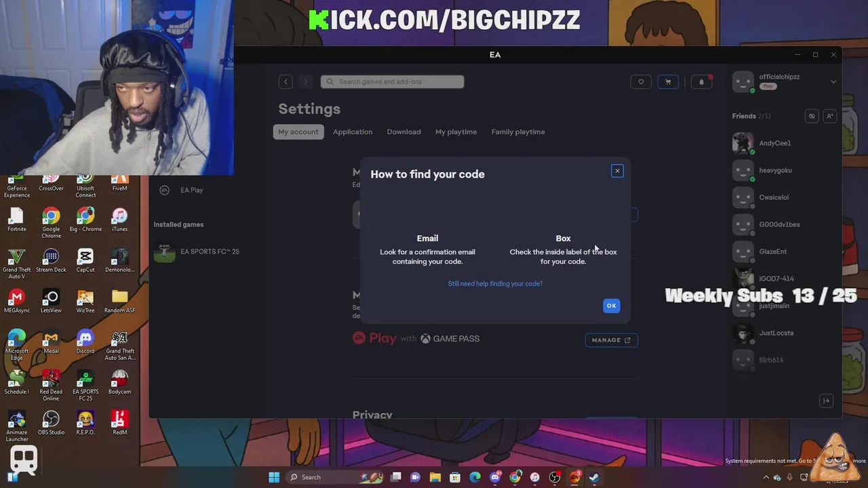The width and height of the screenshot is (868, 488).
Task: Open Stream Deck desktop shortcut
Action: coord(51,260)
